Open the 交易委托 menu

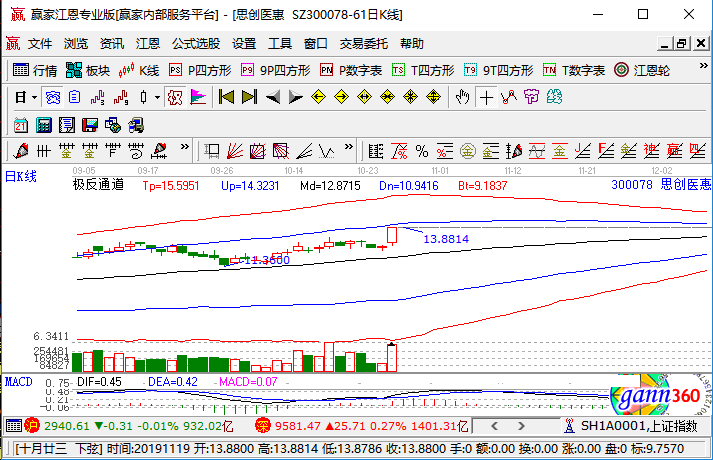[364, 44]
